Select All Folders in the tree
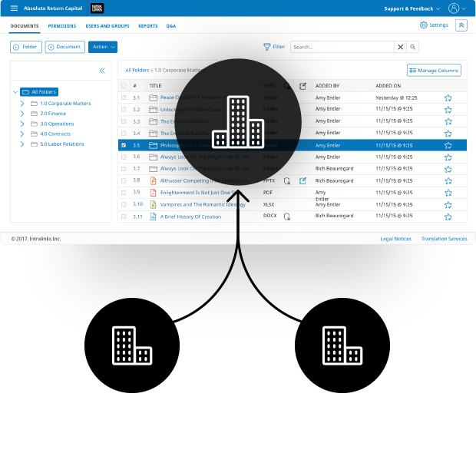 pyautogui.click(x=39, y=91)
